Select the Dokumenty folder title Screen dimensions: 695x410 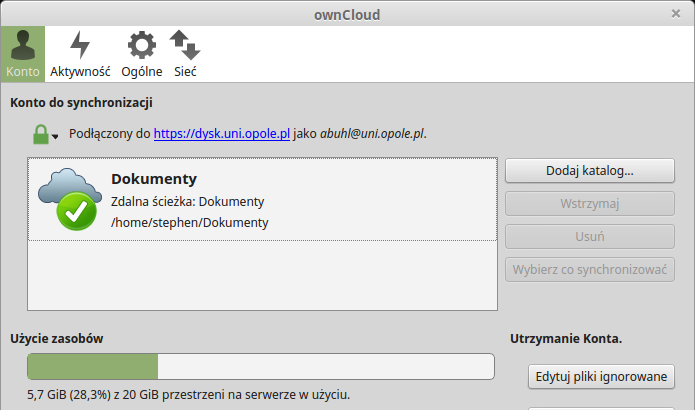pos(154,179)
